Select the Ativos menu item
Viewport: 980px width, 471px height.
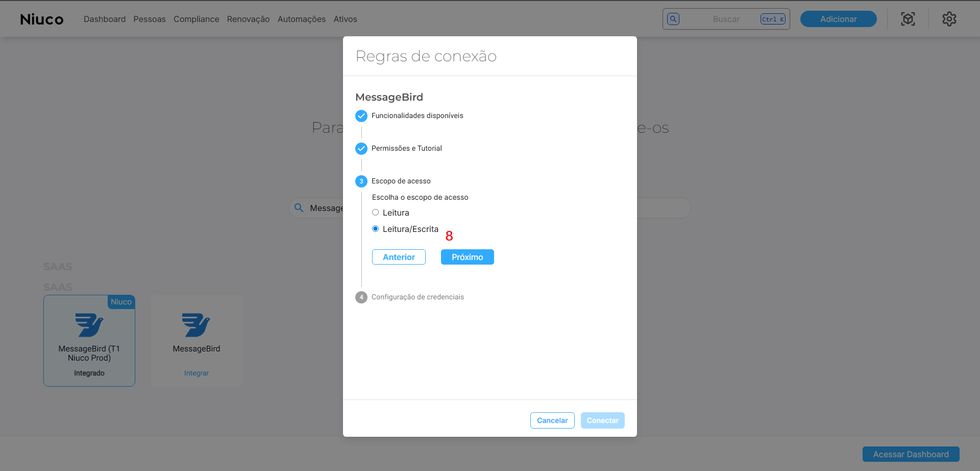[x=346, y=19]
